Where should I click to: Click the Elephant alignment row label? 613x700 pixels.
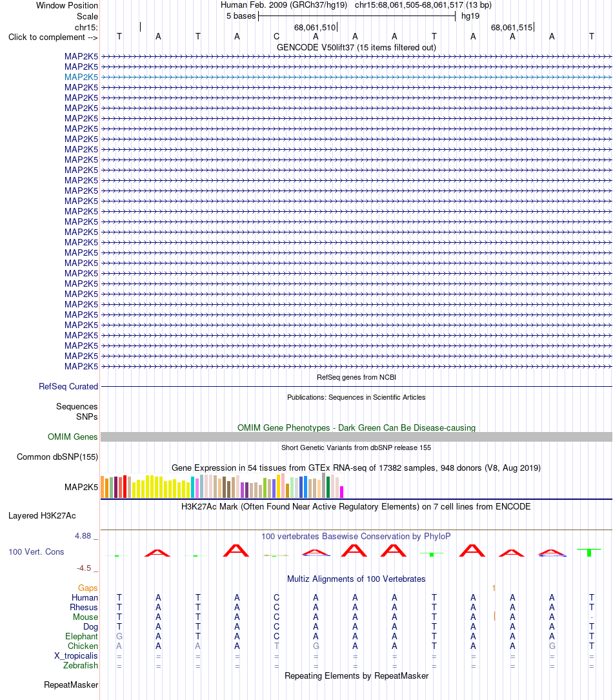click(82, 637)
